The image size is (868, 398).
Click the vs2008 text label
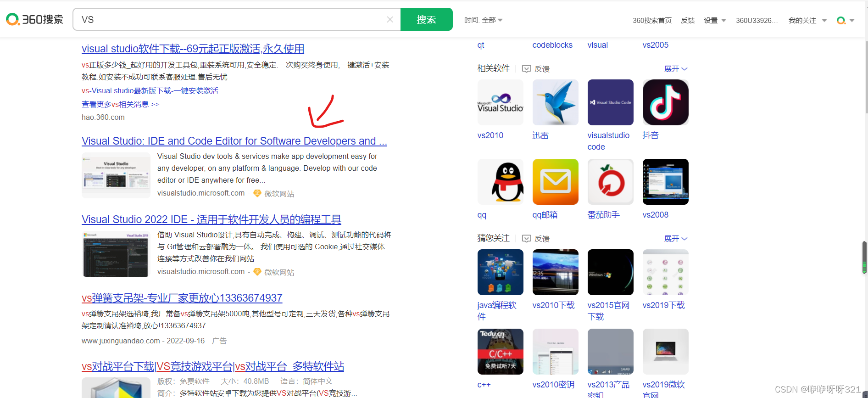point(655,215)
